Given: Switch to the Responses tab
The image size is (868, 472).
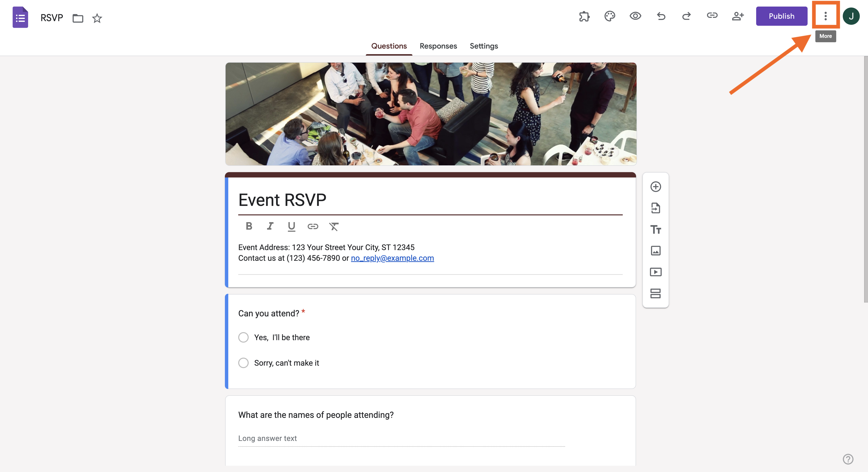Looking at the screenshot, I should coord(438,46).
